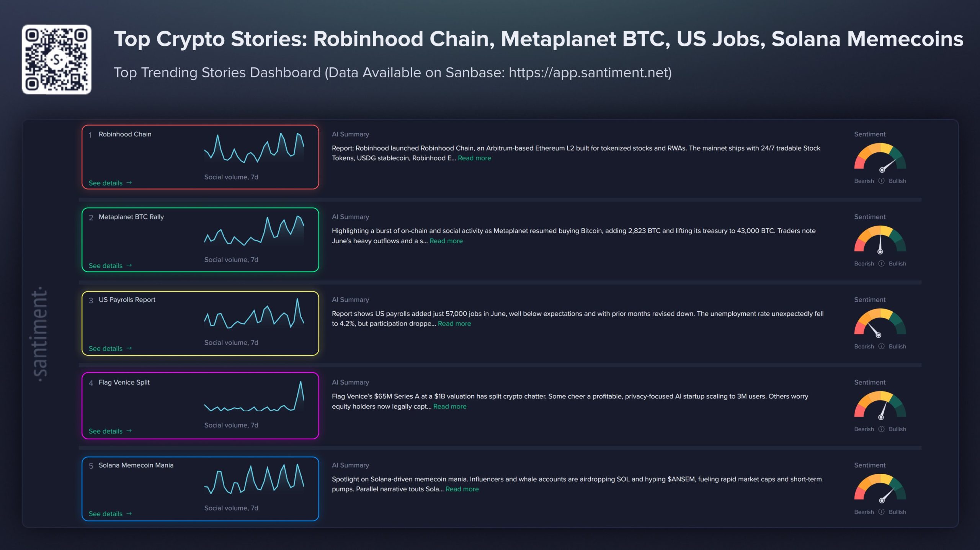Click the info icon under Robinhood Chain sentiment
This screenshot has height=550, width=980.
(x=881, y=181)
